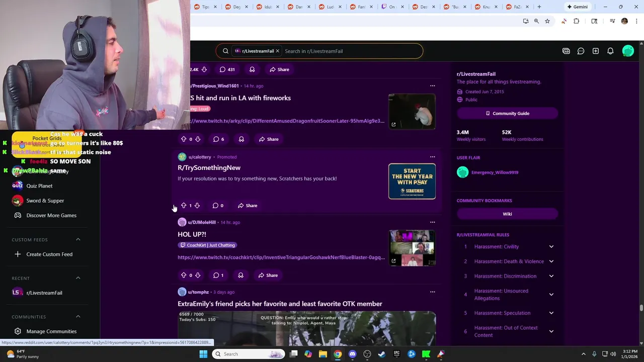Image resolution: width=644 pixels, height=362 pixels.
Task: Open the Chrome media control icon
Action: (612, 21)
